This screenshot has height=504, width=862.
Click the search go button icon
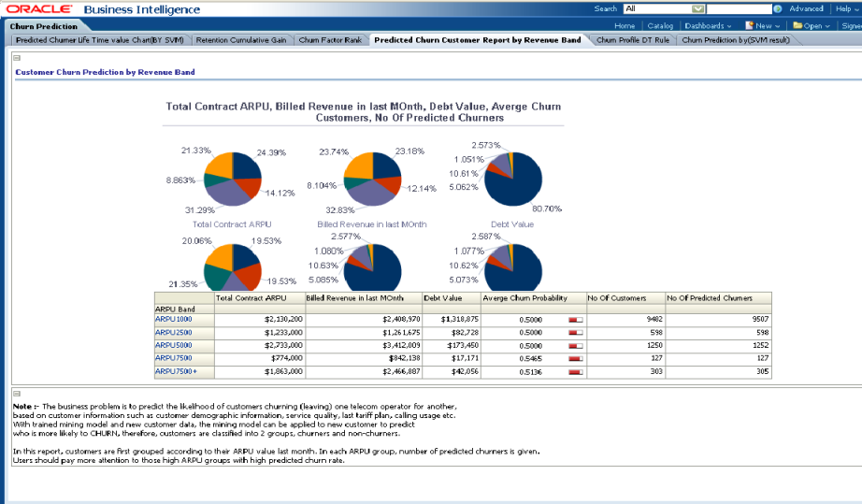point(777,8)
